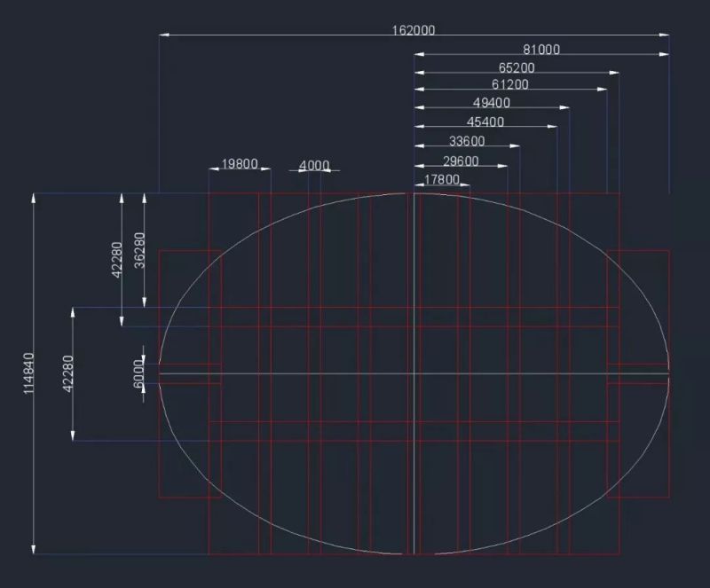This screenshot has width=710, height=588.
Task: Click the 49400 dimension text
Action: 492,103
